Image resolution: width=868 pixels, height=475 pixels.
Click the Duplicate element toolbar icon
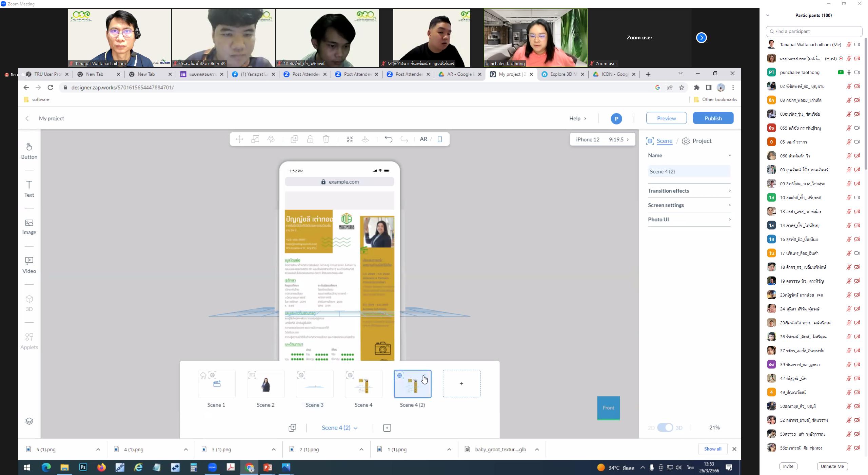click(x=294, y=139)
